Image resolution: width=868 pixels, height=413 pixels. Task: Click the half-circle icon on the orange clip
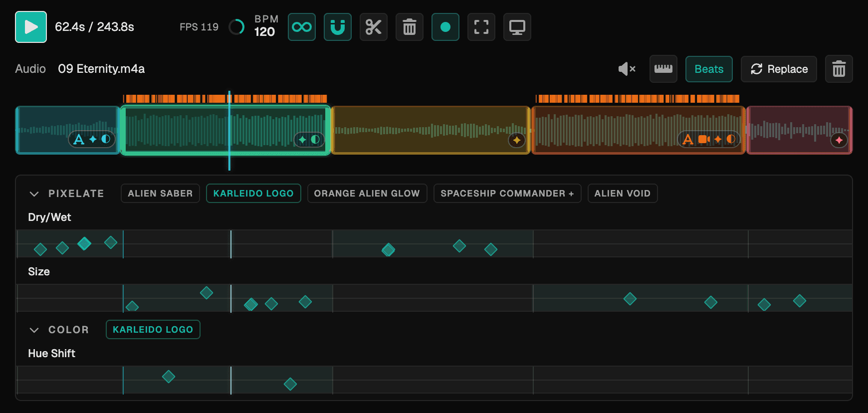731,139
